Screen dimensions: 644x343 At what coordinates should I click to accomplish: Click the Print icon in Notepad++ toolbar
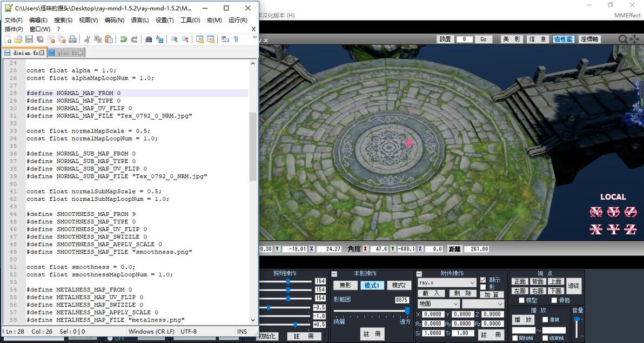pos(73,39)
